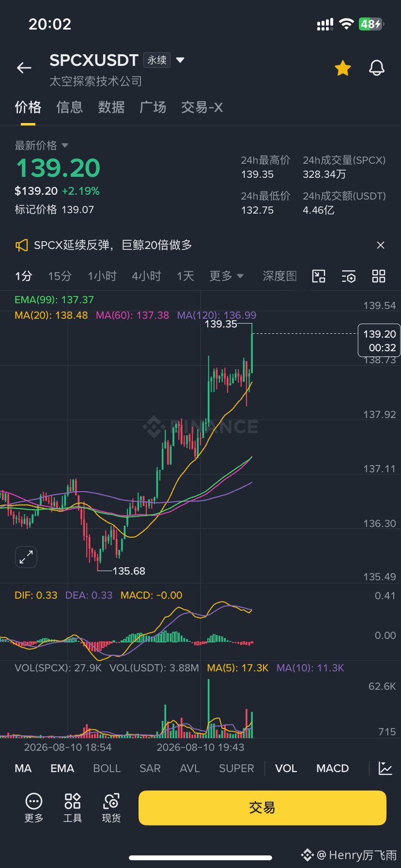401x868 pixels.
Task: Open picture-in-picture chart icon
Action: (319, 276)
